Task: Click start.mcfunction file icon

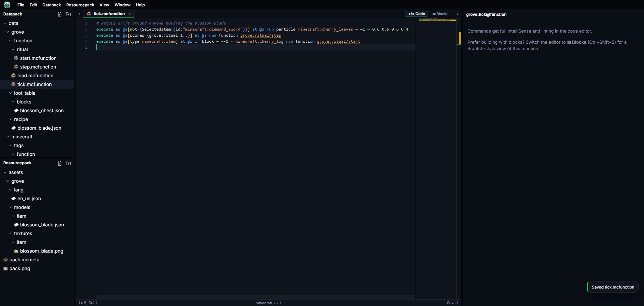Action: point(16,58)
